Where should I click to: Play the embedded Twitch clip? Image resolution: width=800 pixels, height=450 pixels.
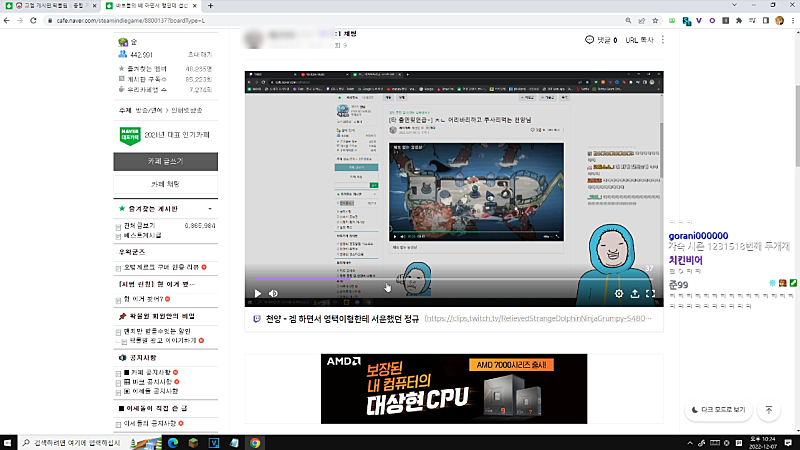[257, 294]
